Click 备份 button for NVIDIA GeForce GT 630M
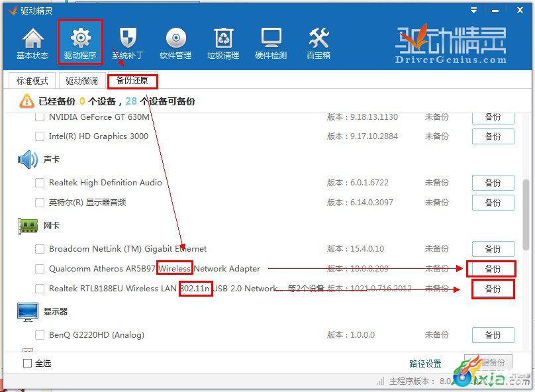 pyautogui.click(x=493, y=117)
